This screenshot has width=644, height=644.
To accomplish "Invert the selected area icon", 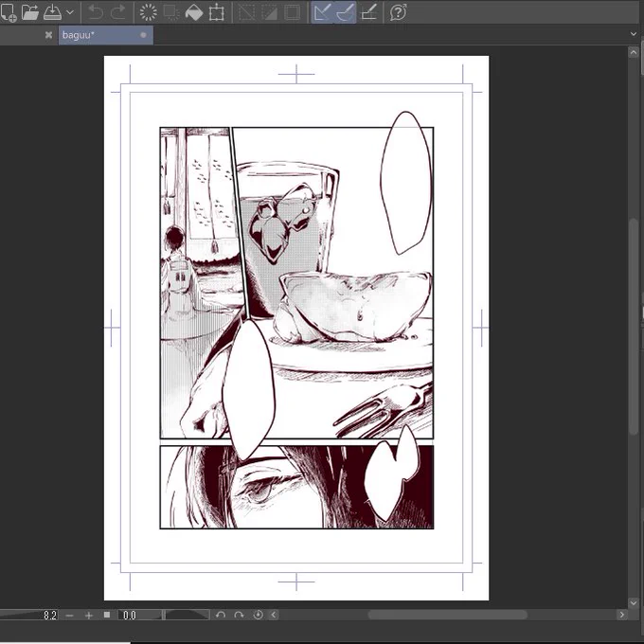I will click(x=269, y=12).
